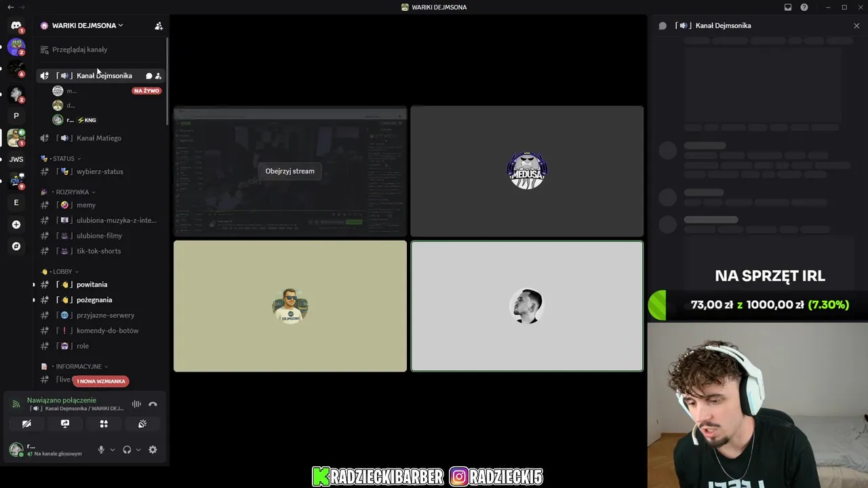Select the green-outlined speaking participant tile
Image resolution: width=868 pixels, height=488 pixels.
527,306
